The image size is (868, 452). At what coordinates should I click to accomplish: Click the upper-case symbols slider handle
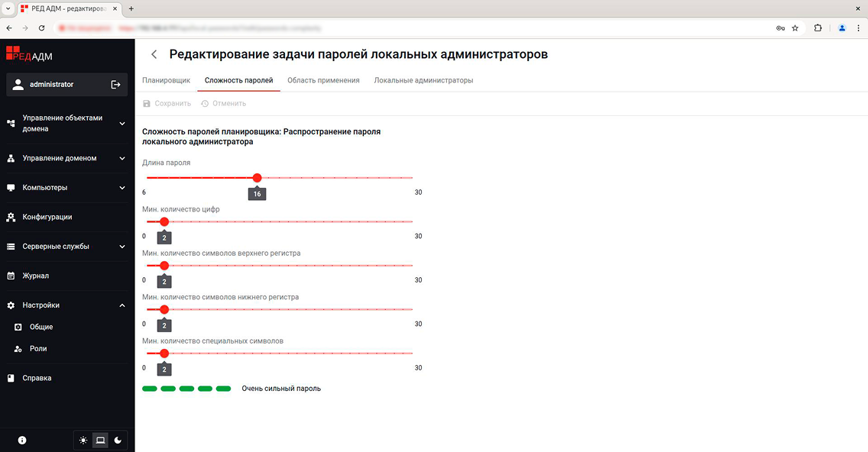pos(164,266)
